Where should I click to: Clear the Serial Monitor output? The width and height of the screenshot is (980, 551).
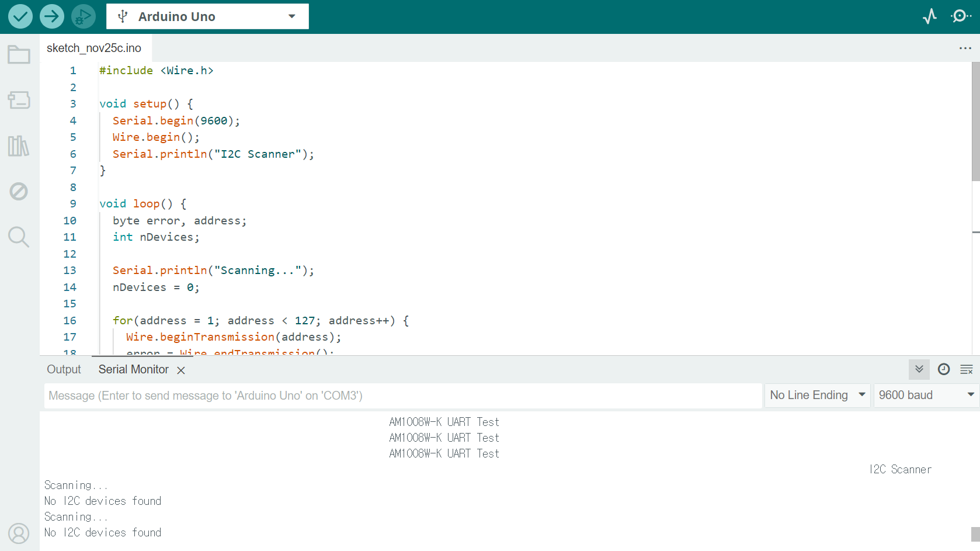967,369
